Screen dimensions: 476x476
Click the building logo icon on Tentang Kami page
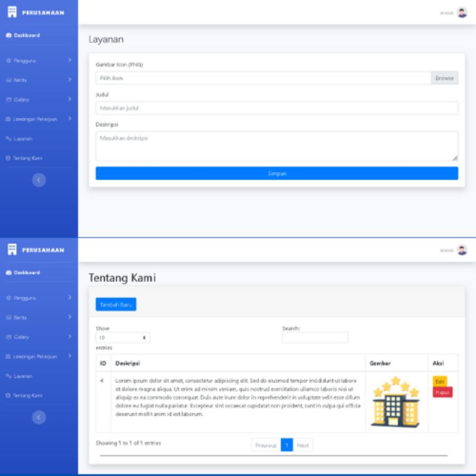tap(12, 249)
